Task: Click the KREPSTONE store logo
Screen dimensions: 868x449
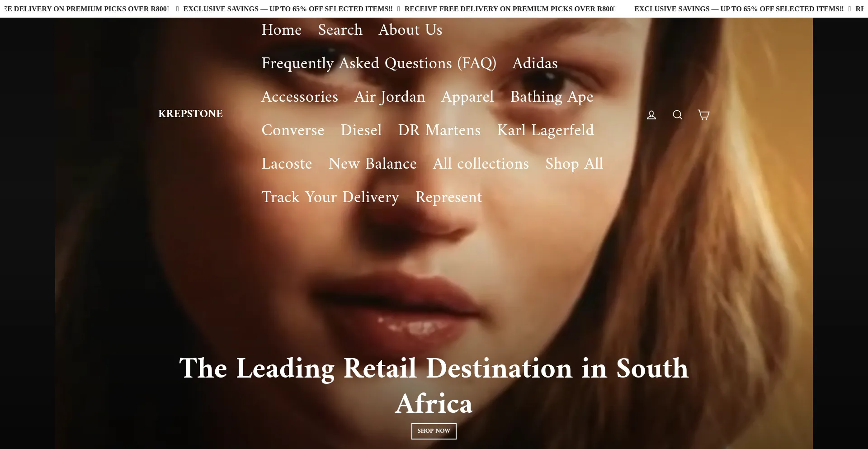Action: pyautogui.click(x=190, y=114)
